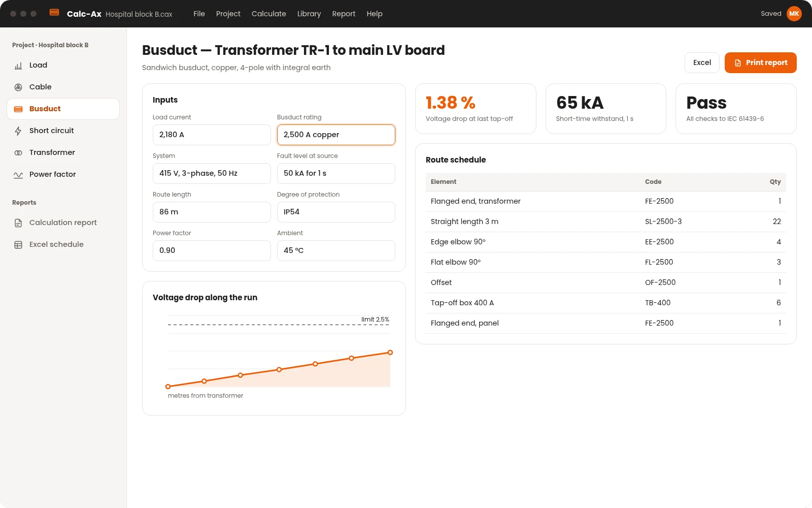The width and height of the screenshot is (812, 508).
Task: Open the Calculate menu
Action: point(269,14)
